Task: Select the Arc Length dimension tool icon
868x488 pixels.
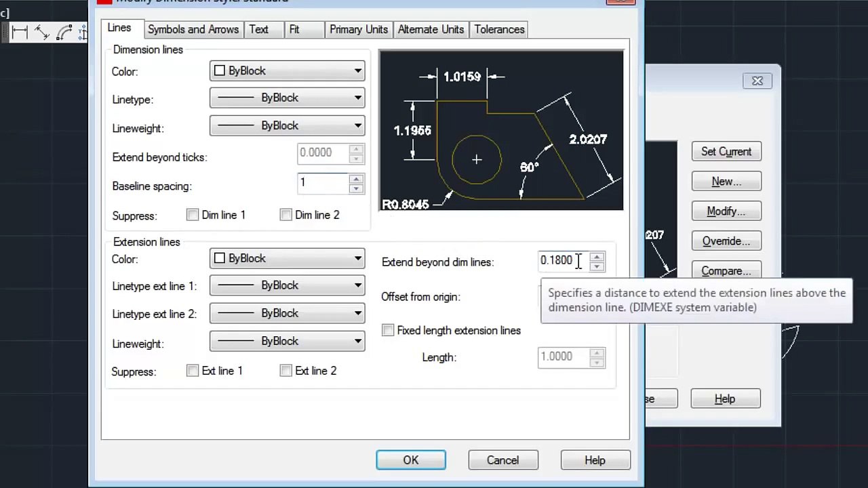Action: [x=64, y=32]
